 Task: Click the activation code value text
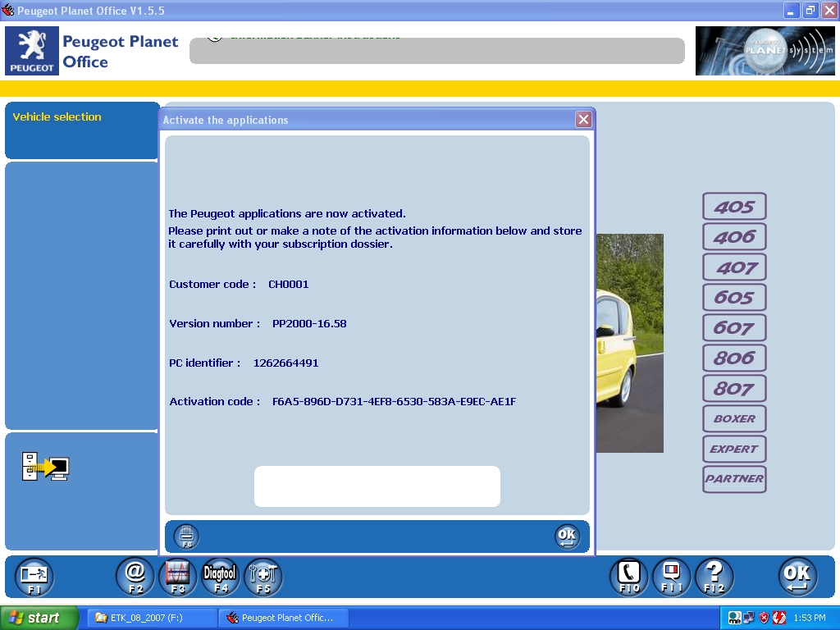coord(394,401)
